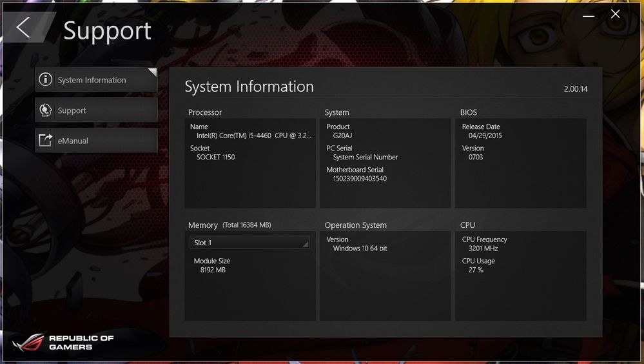Click the BIOS section header
This screenshot has height=364, width=644.
tap(468, 112)
